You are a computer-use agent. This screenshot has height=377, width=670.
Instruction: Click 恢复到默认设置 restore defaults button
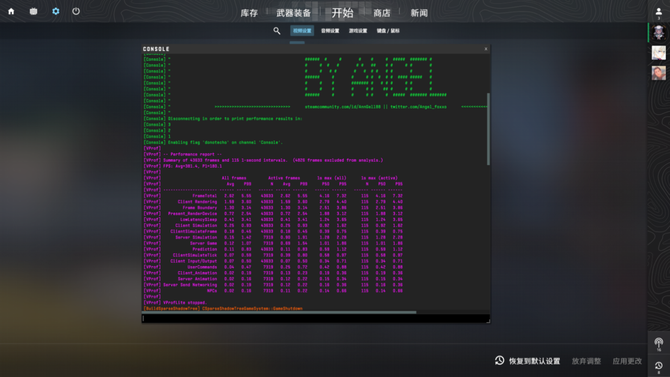[x=528, y=361]
